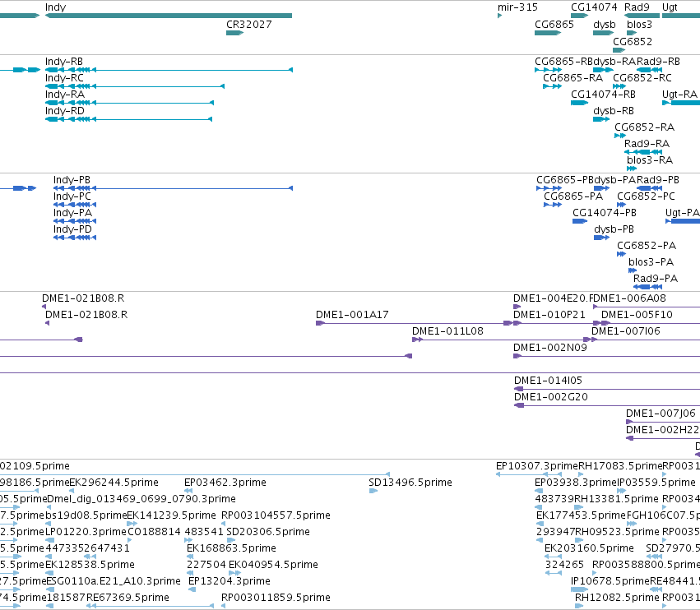Image resolution: width=700 pixels, height=610 pixels.
Task: Click the Indy-RC transcript label
Action: (64, 78)
